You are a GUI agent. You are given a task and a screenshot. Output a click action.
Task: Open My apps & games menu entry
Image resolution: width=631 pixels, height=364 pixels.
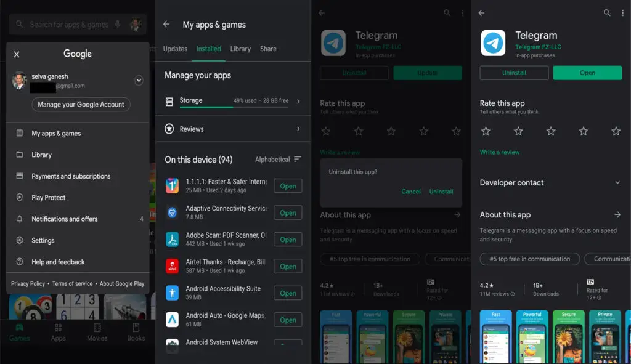(x=78, y=134)
